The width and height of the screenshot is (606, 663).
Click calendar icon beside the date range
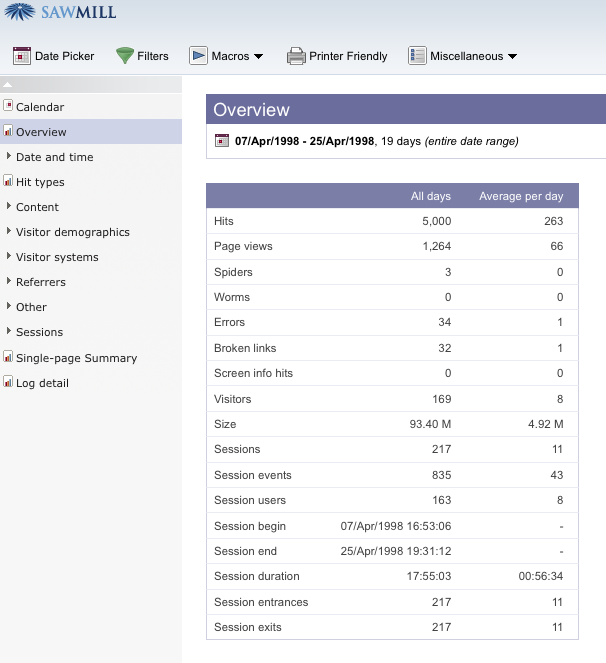tap(222, 141)
